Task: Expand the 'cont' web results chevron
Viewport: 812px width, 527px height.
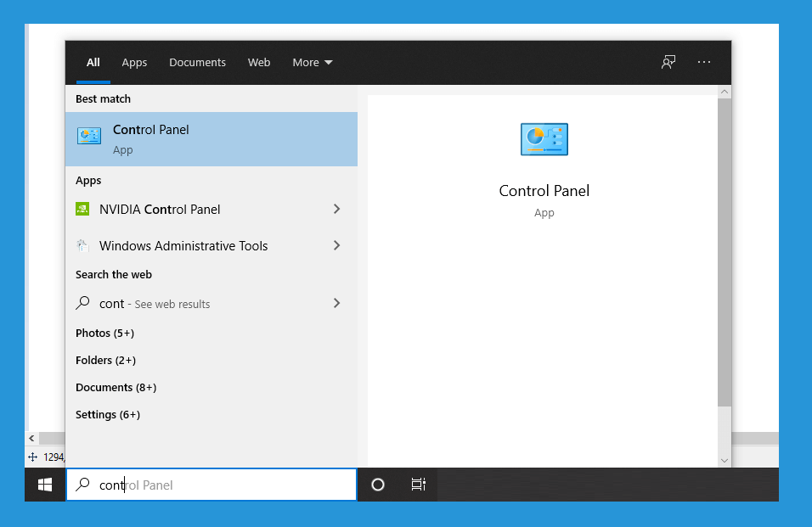Action: [x=336, y=303]
